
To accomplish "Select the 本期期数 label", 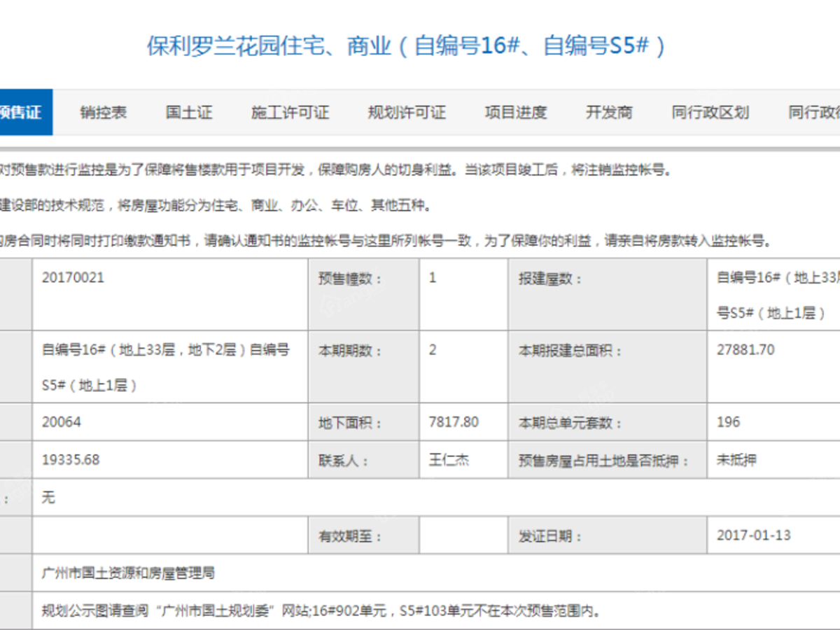I will (351, 350).
